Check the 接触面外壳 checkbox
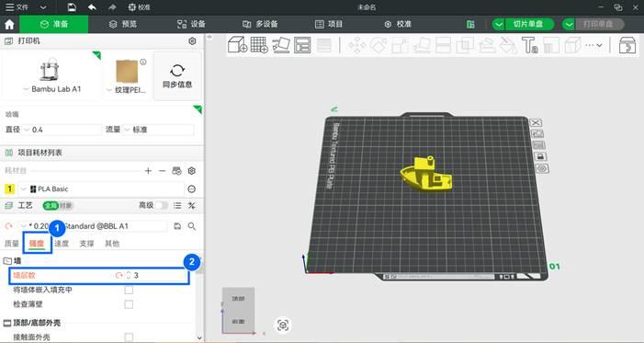 click(129, 337)
